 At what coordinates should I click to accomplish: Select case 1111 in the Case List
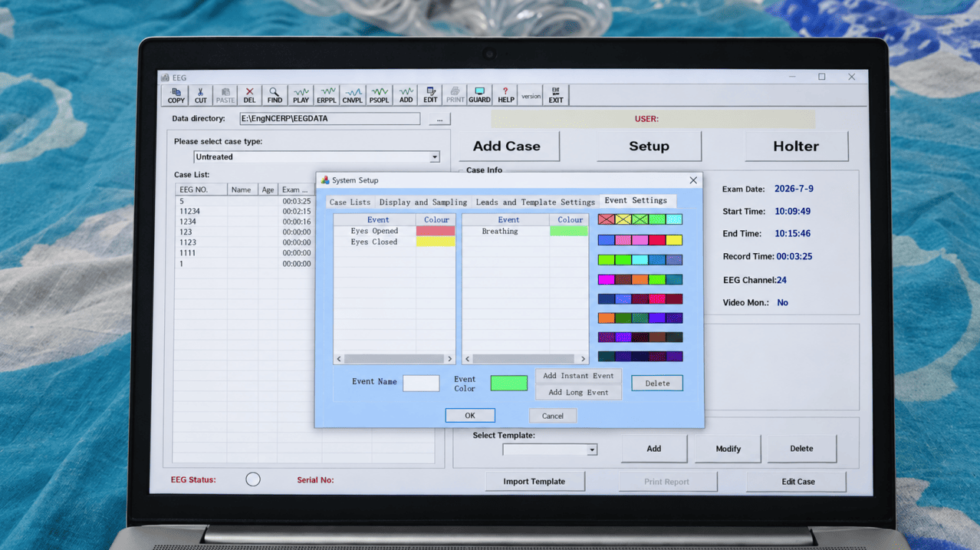[244, 253]
